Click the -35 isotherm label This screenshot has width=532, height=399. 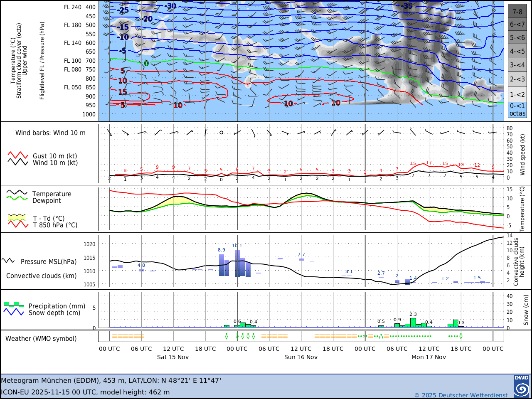(406, 6)
